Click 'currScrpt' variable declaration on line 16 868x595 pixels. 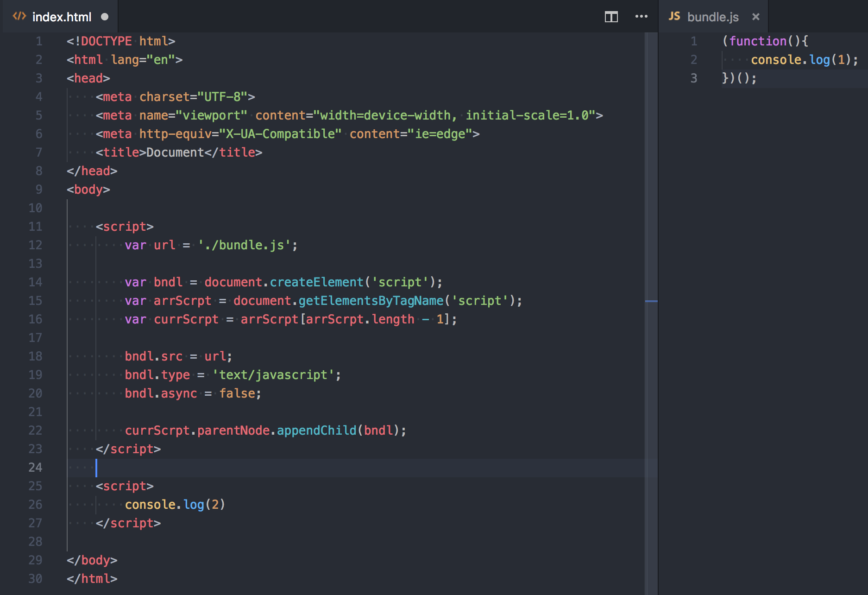pyautogui.click(x=186, y=319)
